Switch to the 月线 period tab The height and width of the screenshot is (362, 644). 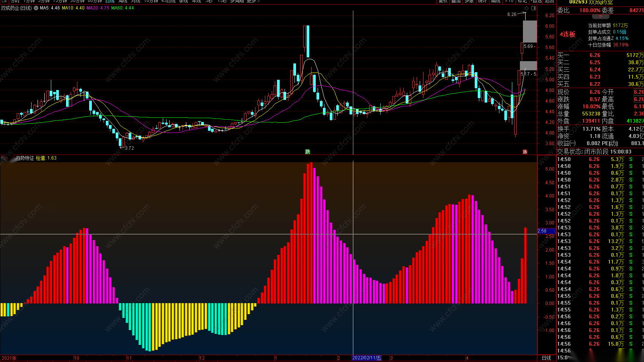pyautogui.click(x=136, y=2)
